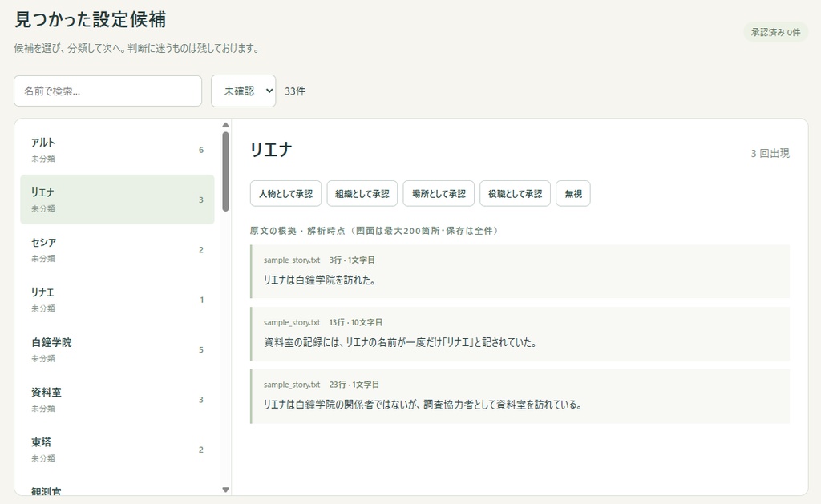The width and height of the screenshot is (821, 504).
Task: Open the 未確認 filter dropdown
Action: coord(244,91)
